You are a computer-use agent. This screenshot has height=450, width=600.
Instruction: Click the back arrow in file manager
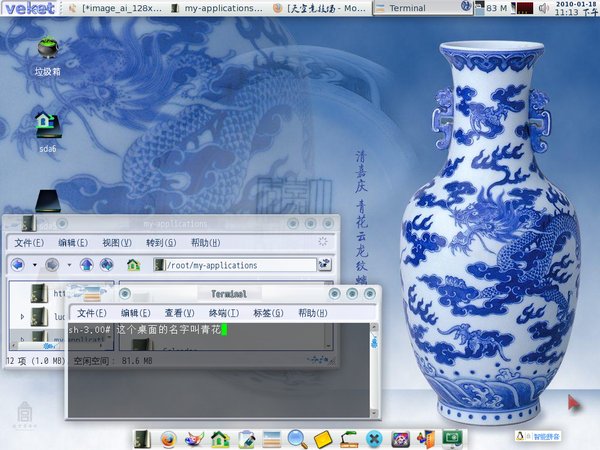(x=17, y=265)
